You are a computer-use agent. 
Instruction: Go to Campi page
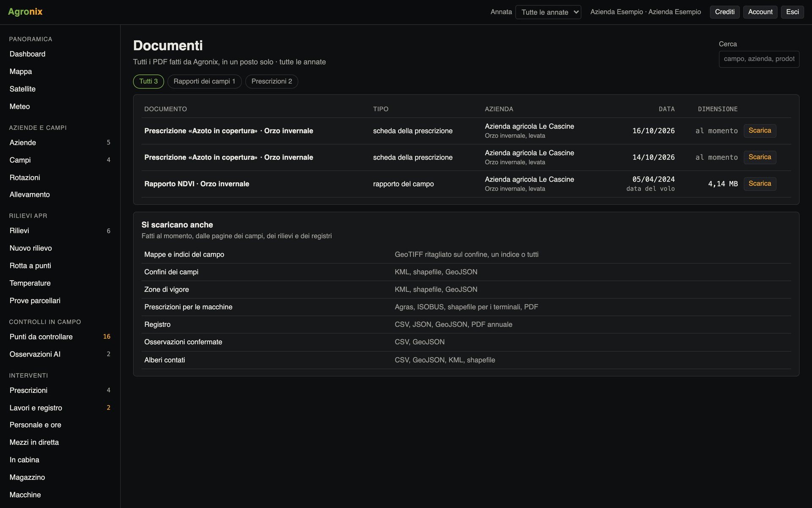(60, 160)
